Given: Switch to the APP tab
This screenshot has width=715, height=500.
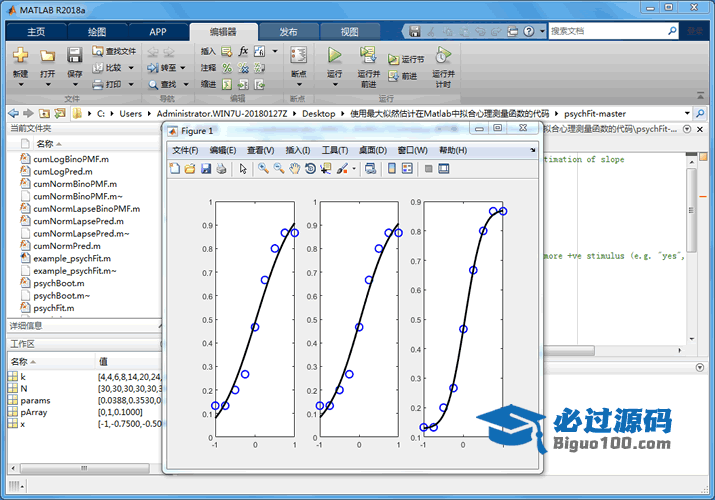Looking at the screenshot, I should tap(158, 32).
